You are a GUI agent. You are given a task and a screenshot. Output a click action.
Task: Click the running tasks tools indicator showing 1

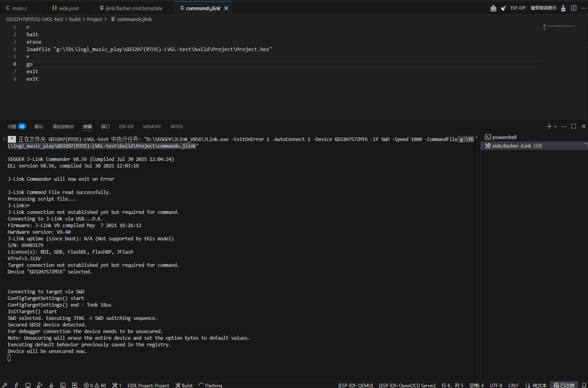point(117,385)
